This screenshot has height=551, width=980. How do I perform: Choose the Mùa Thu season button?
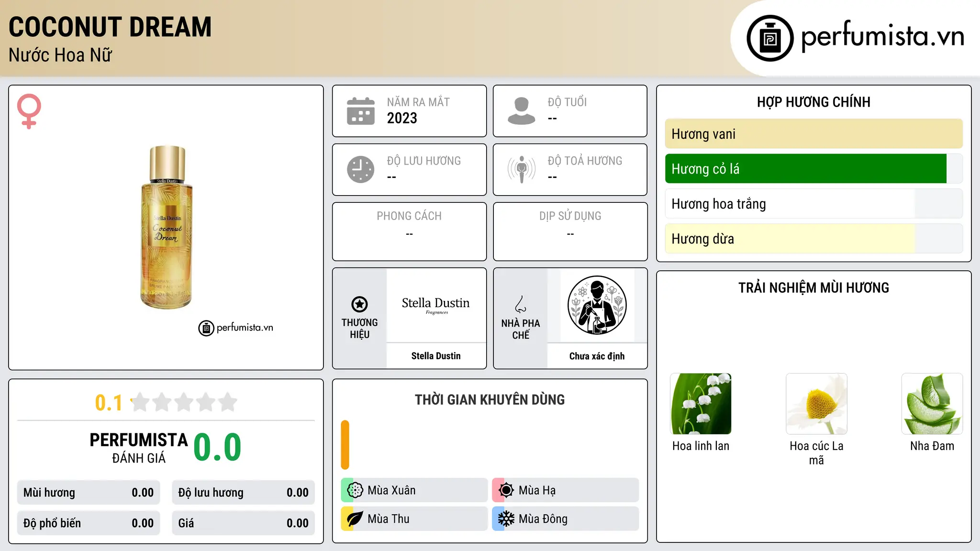414,519
